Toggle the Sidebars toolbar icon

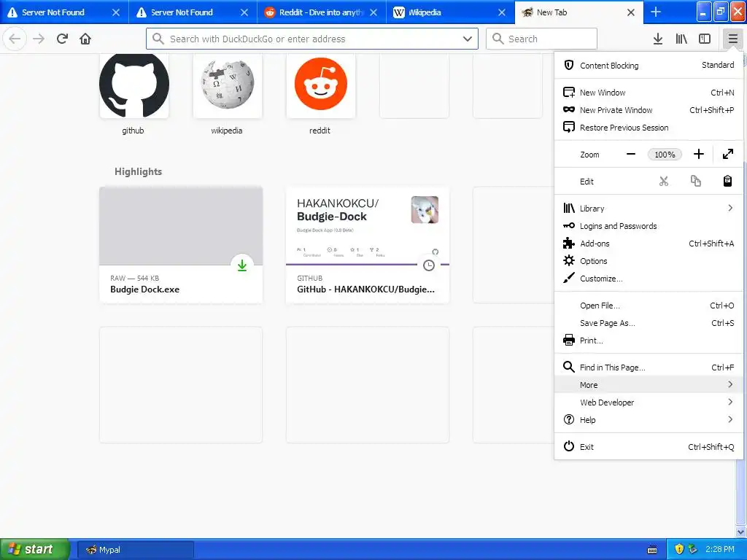(705, 39)
